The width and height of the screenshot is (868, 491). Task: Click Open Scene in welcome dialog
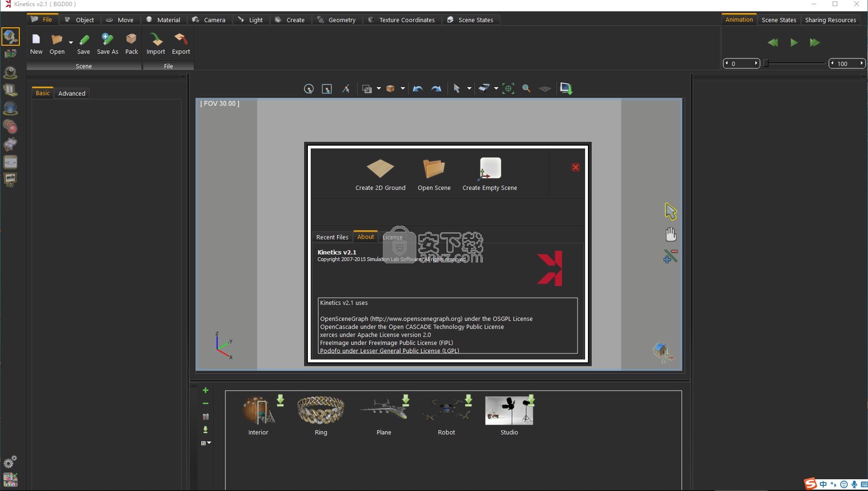[434, 175]
